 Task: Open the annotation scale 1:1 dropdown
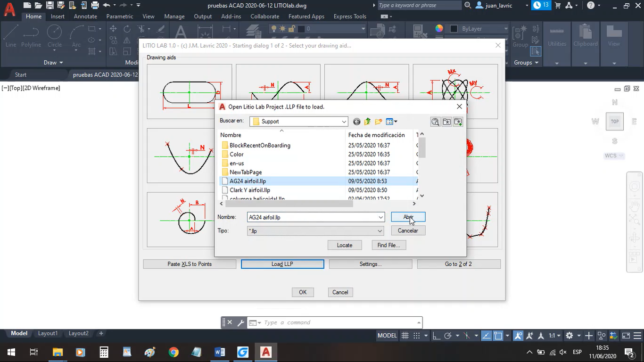click(x=554, y=336)
